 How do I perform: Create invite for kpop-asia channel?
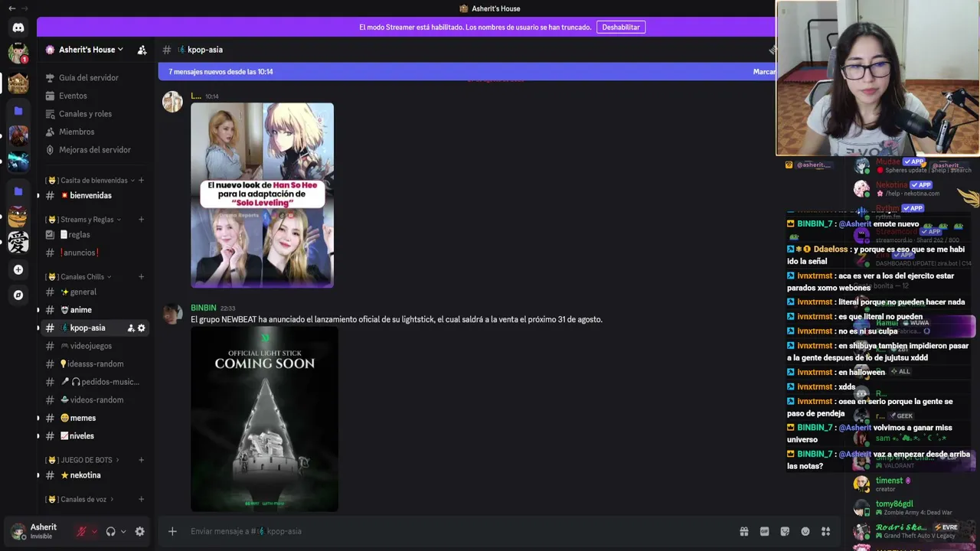click(131, 328)
